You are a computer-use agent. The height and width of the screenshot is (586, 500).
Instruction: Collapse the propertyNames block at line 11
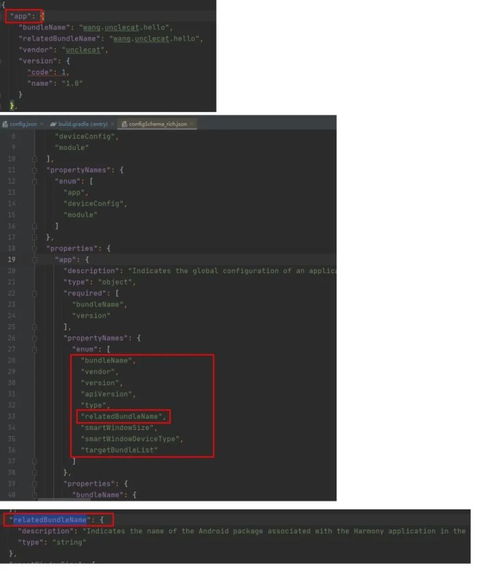tap(35, 170)
